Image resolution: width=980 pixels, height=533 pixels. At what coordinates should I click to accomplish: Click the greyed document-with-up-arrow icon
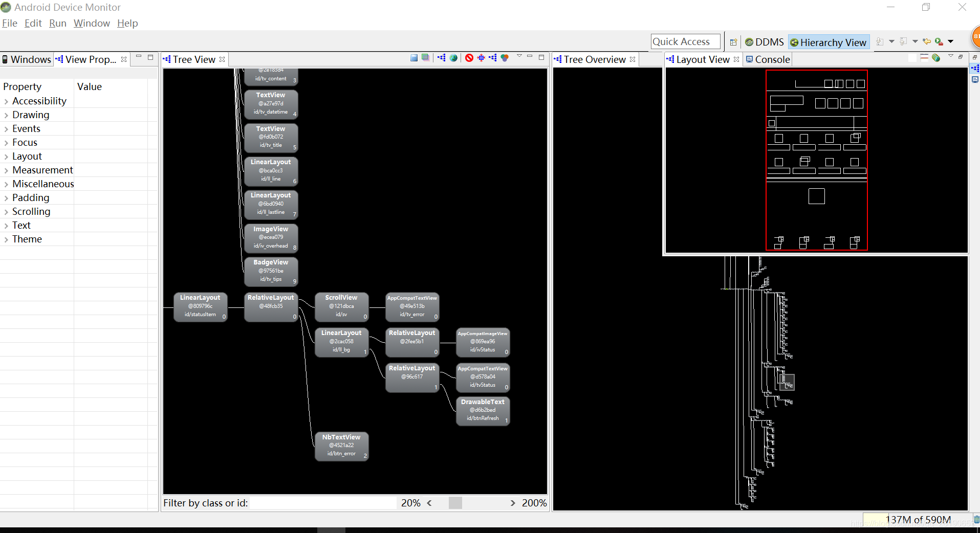pos(903,41)
